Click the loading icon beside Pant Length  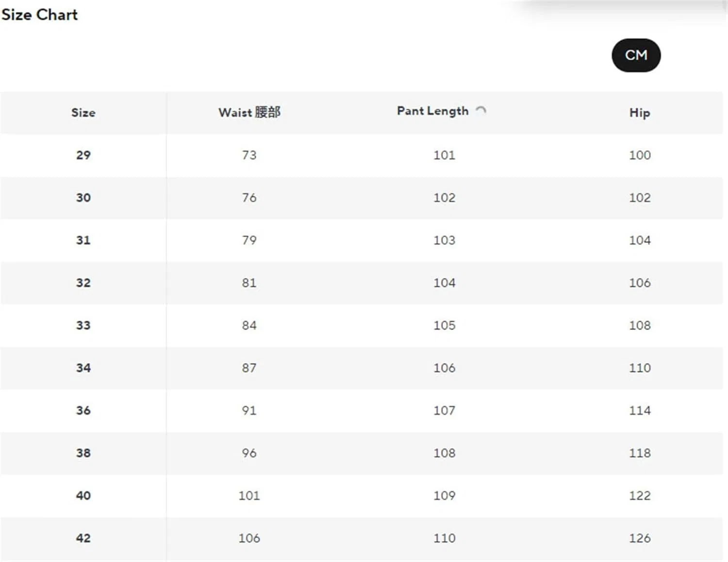coord(480,110)
